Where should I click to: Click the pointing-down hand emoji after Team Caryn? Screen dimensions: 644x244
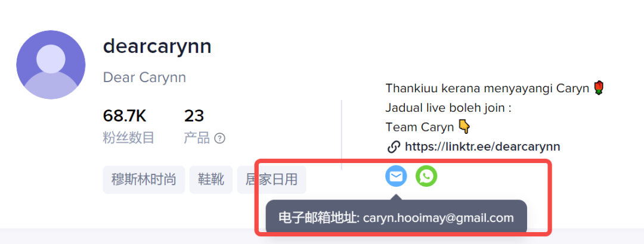[x=464, y=127]
